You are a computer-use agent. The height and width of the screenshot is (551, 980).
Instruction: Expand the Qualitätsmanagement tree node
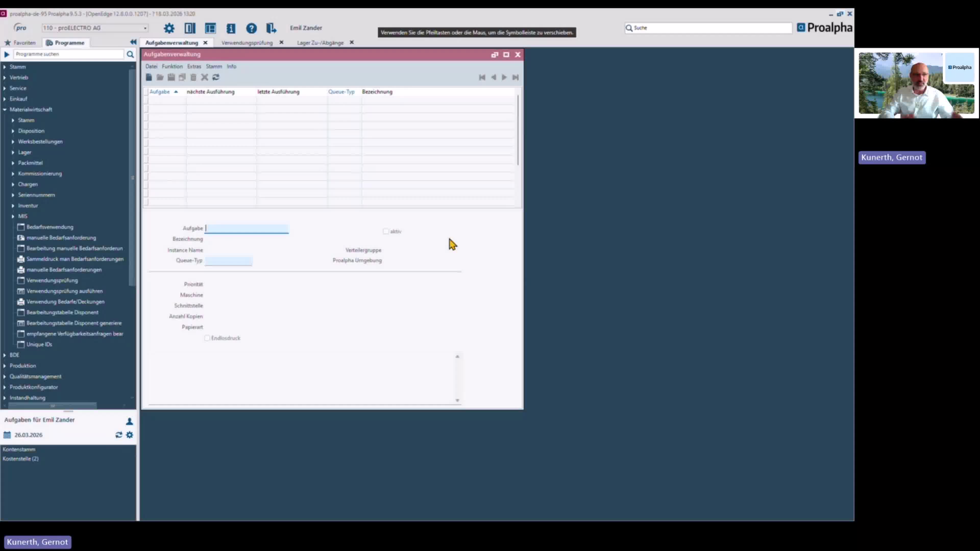pos(5,377)
